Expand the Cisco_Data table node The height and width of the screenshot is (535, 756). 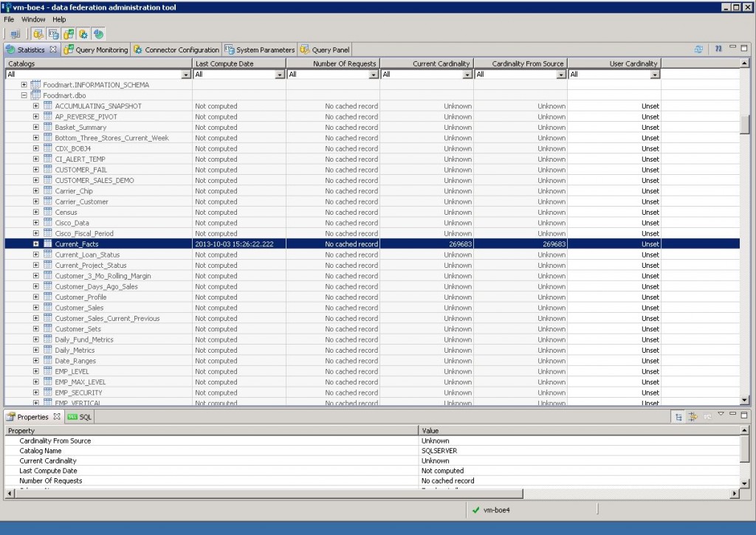click(36, 223)
